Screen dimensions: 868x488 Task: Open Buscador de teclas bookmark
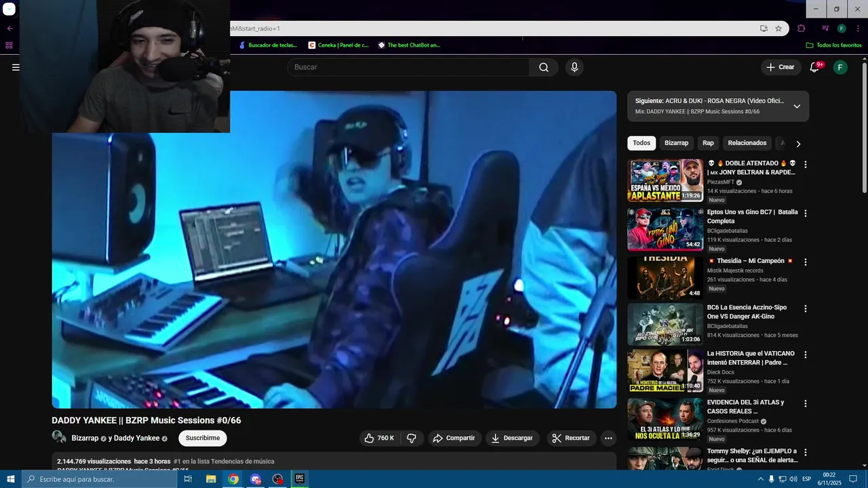pos(268,45)
